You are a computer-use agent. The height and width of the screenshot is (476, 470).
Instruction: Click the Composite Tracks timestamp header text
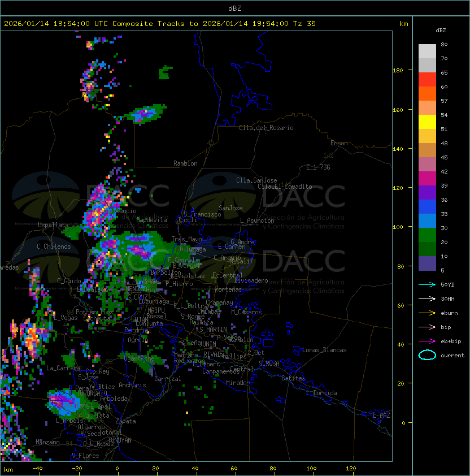(160, 24)
